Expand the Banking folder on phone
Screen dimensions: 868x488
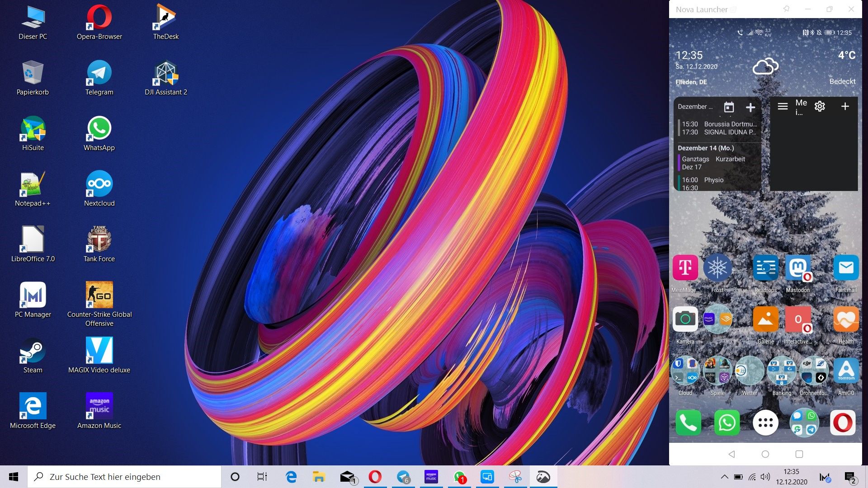point(782,376)
